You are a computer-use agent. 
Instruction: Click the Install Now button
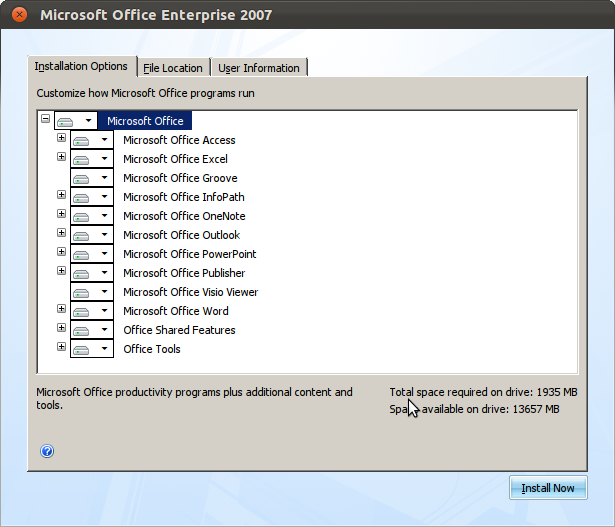point(548,488)
